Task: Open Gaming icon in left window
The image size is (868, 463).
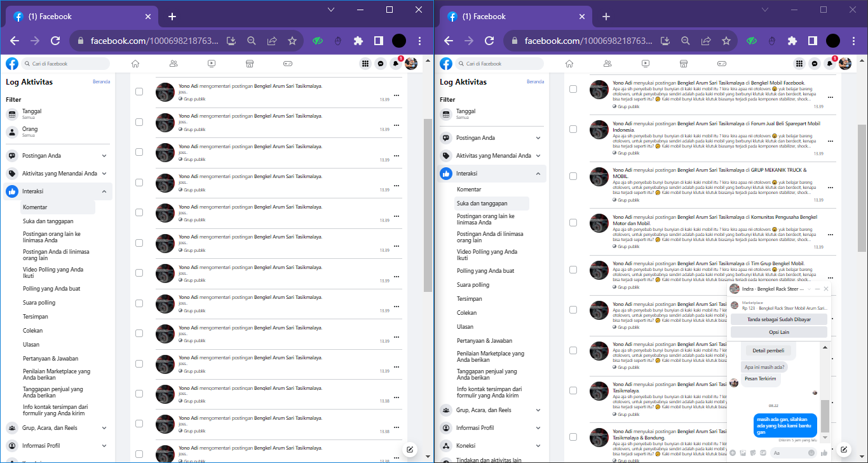Action: [x=288, y=64]
